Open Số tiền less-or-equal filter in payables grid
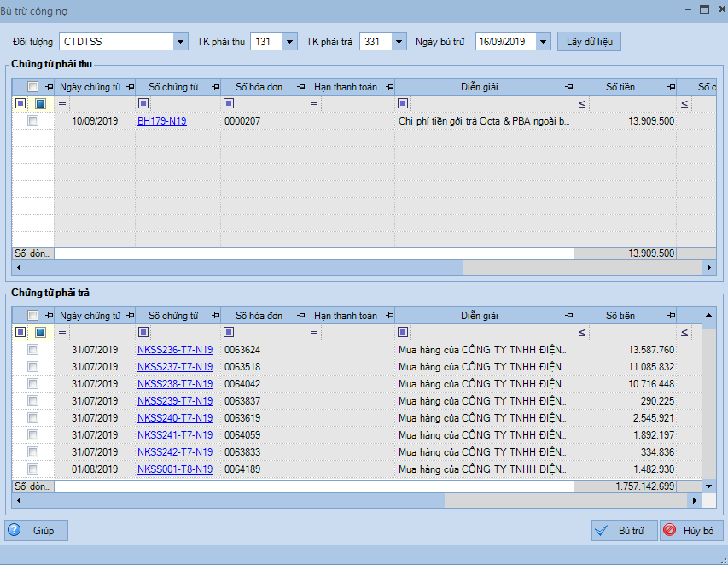Viewport: 728px width, 565px height. click(x=582, y=332)
